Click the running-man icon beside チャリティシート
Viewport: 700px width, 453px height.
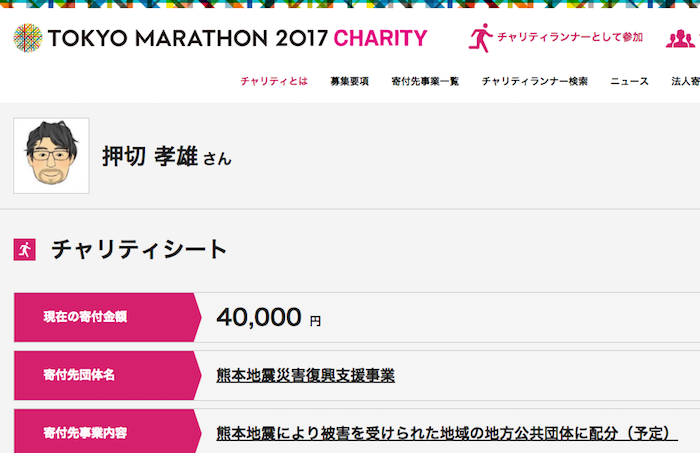25,249
